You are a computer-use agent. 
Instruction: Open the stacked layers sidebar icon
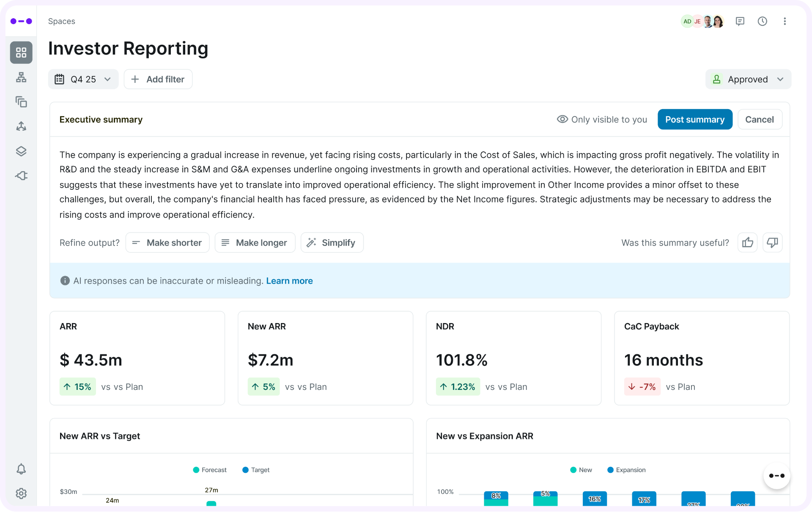21,151
